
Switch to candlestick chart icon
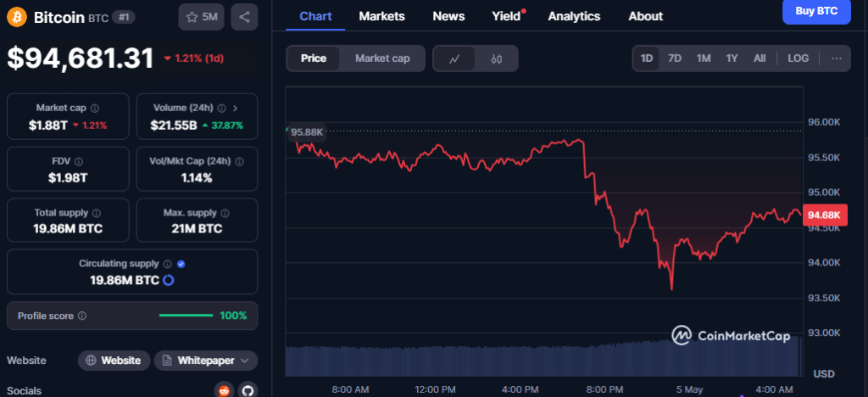[497, 59]
